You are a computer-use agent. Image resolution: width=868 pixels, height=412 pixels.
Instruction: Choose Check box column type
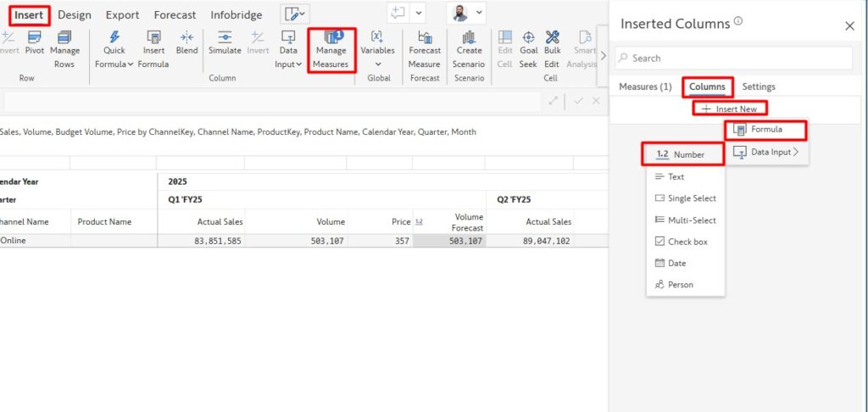(685, 242)
